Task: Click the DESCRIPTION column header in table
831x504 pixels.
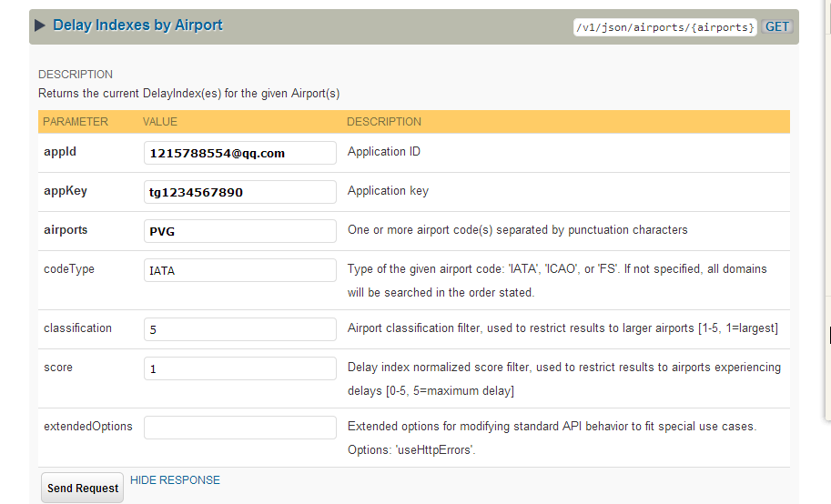Action: 383,122
